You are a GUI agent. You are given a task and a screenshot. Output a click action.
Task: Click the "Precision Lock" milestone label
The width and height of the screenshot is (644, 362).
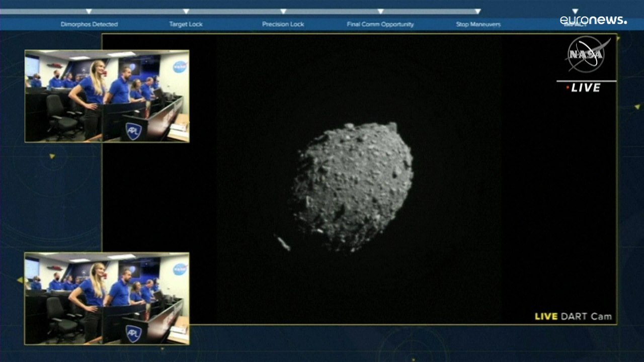283,24
